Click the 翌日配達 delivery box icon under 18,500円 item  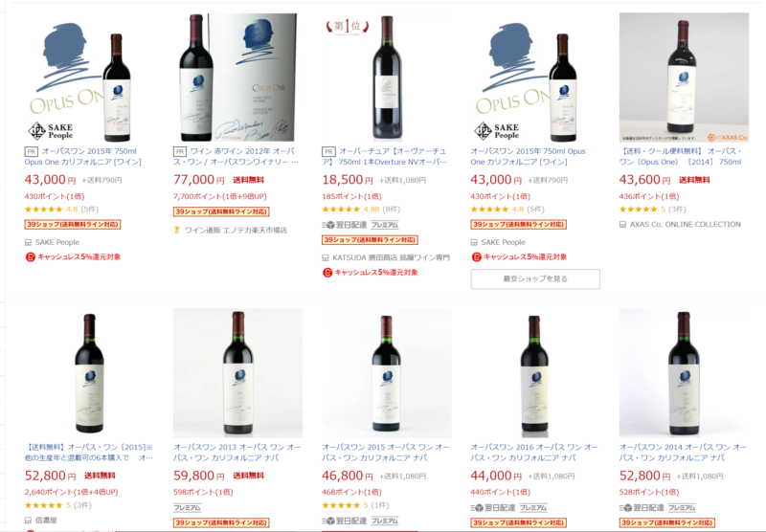(x=328, y=225)
